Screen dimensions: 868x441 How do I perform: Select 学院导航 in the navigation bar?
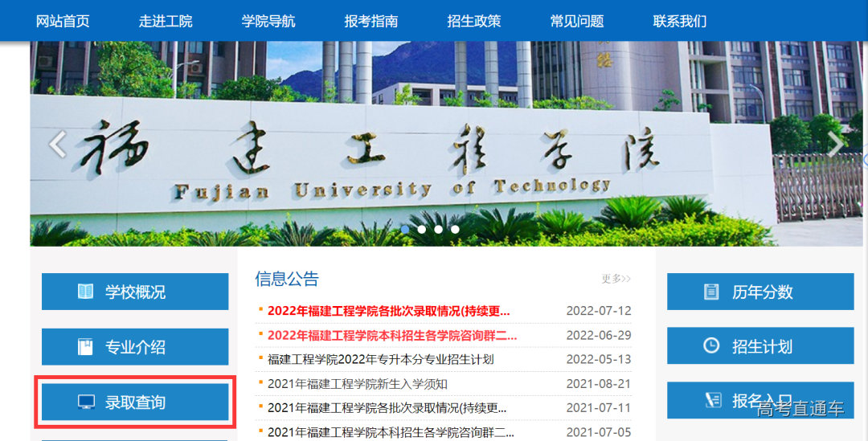[268, 22]
